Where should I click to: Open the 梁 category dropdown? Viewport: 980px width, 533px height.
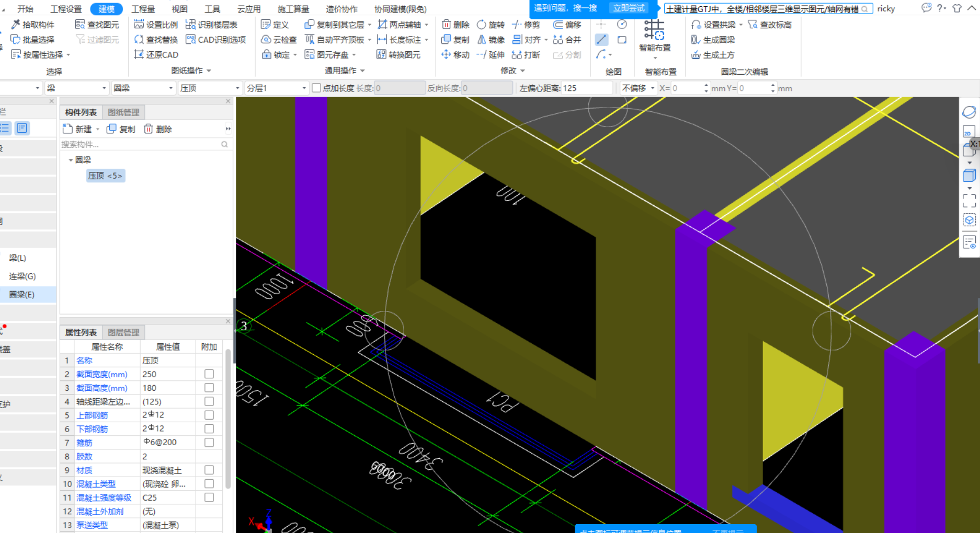[76, 88]
